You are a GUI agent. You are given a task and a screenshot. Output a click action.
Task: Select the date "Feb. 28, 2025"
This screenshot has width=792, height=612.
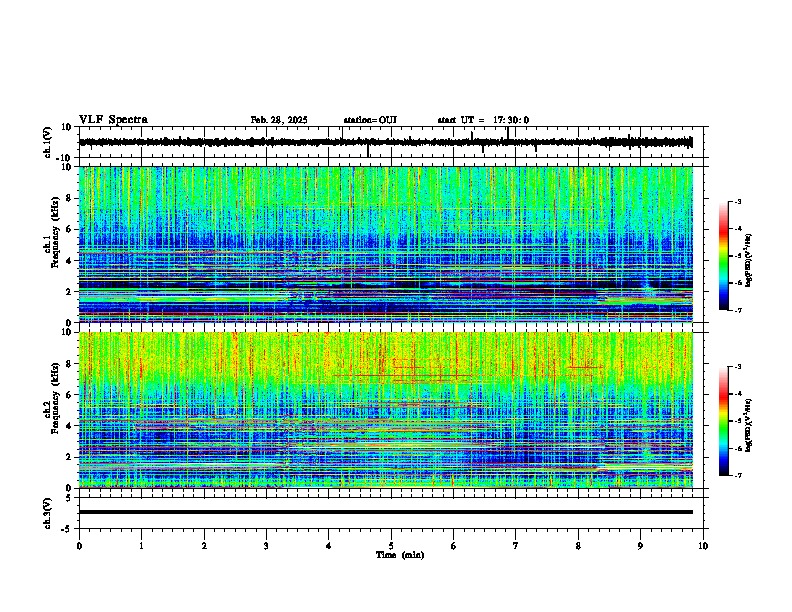279,120
